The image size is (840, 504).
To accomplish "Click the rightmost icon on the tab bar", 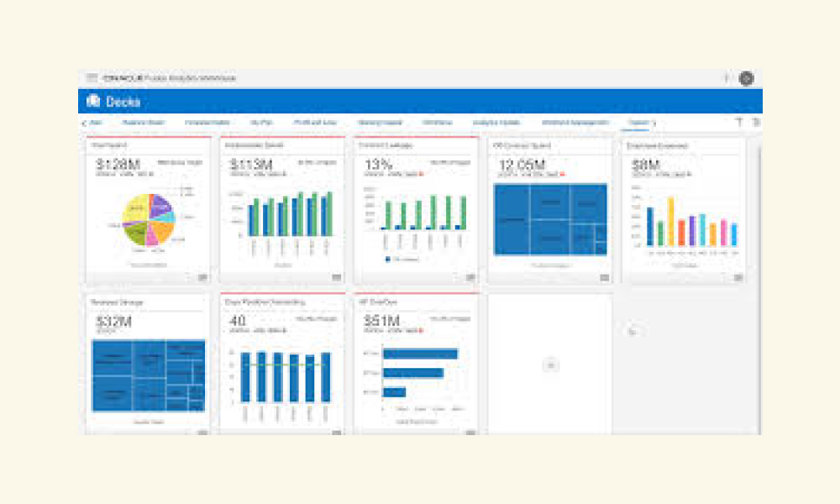I will [x=757, y=122].
